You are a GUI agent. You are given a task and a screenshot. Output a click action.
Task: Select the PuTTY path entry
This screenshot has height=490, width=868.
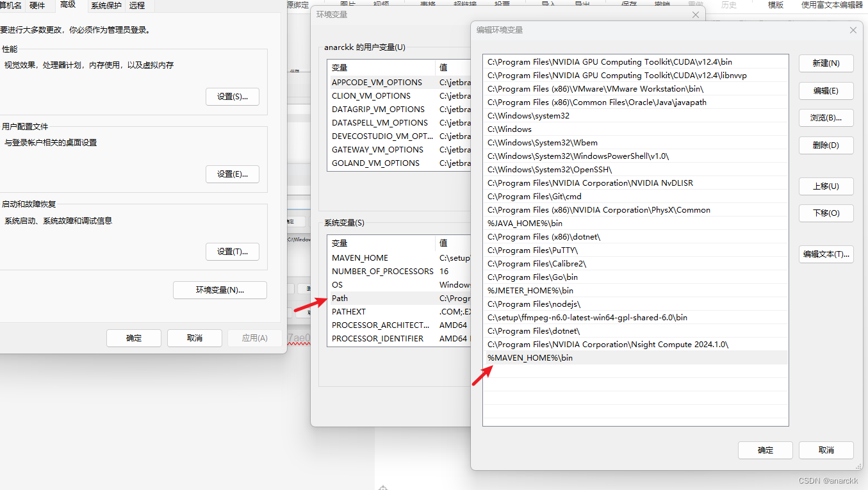[x=635, y=250]
